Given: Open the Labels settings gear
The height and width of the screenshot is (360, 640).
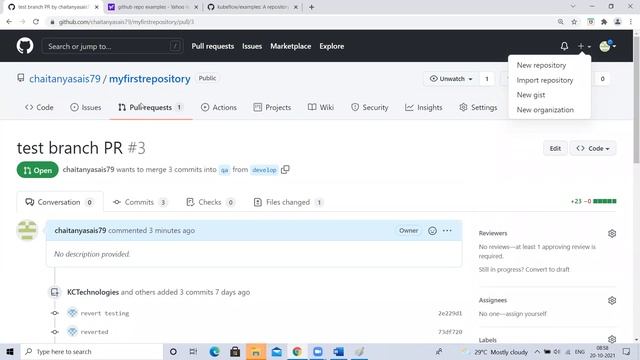Looking at the screenshot, I should pos(612,339).
